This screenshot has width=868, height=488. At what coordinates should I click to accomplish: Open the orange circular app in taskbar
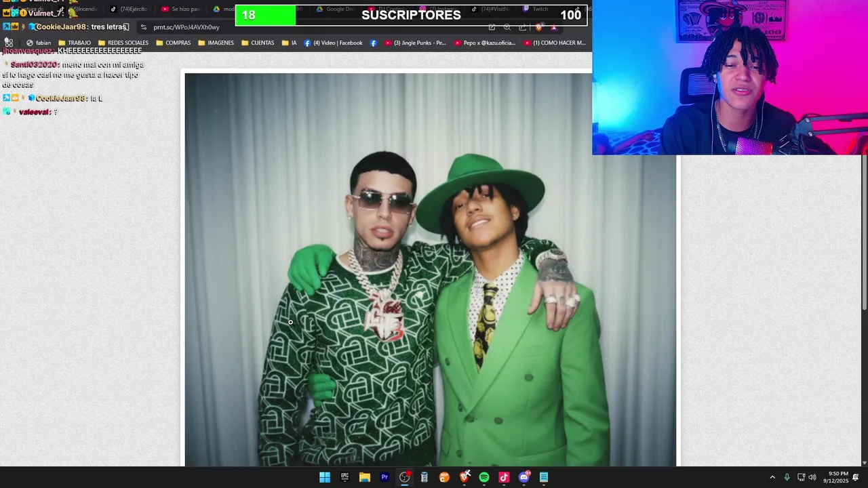coord(444,477)
